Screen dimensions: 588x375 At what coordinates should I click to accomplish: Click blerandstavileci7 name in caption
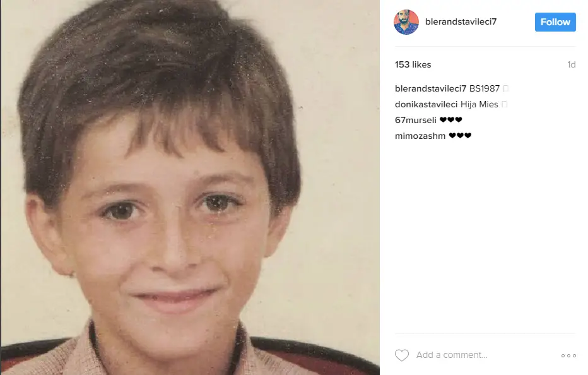[x=430, y=88]
